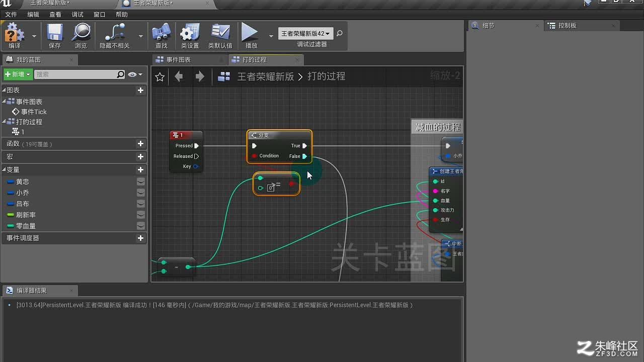Open the play options dropdown arrow
Viewport: 644px width, 362px height.
(x=271, y=36)
